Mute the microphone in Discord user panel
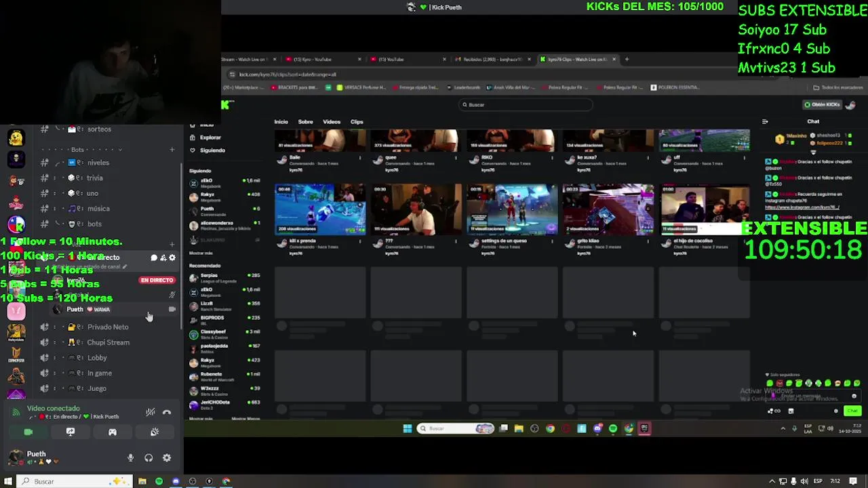The image size is (868, 488). pyautogui.click(x=130, y=458)
